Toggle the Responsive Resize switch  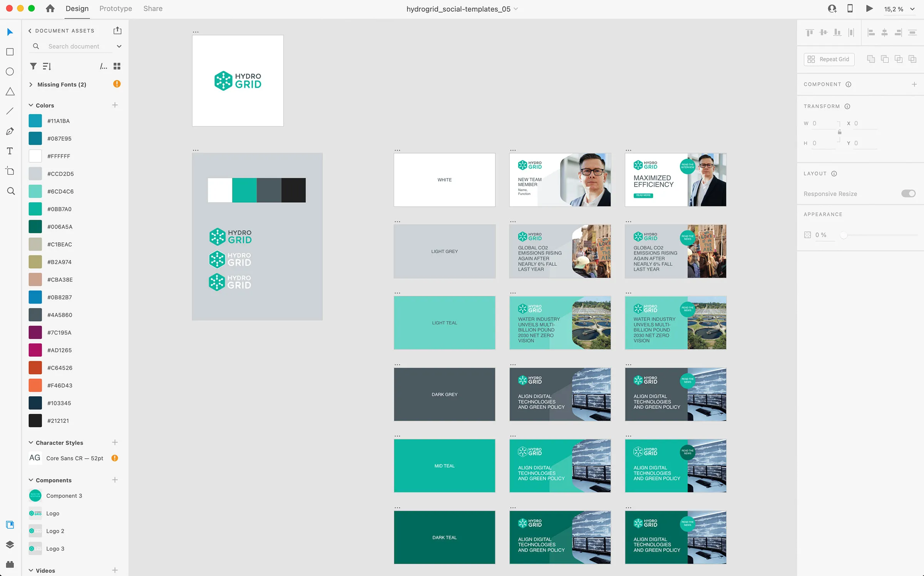tap(908, 194)
